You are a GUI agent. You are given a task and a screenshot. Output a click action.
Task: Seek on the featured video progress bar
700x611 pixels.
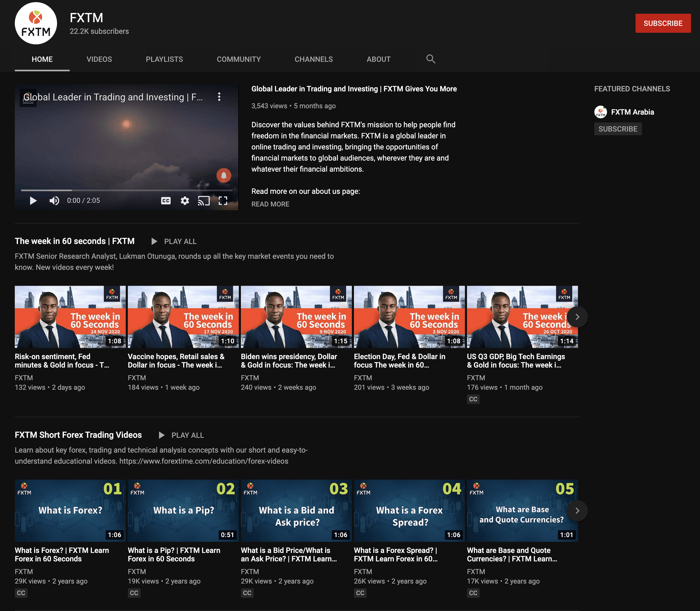coord(126,190)
